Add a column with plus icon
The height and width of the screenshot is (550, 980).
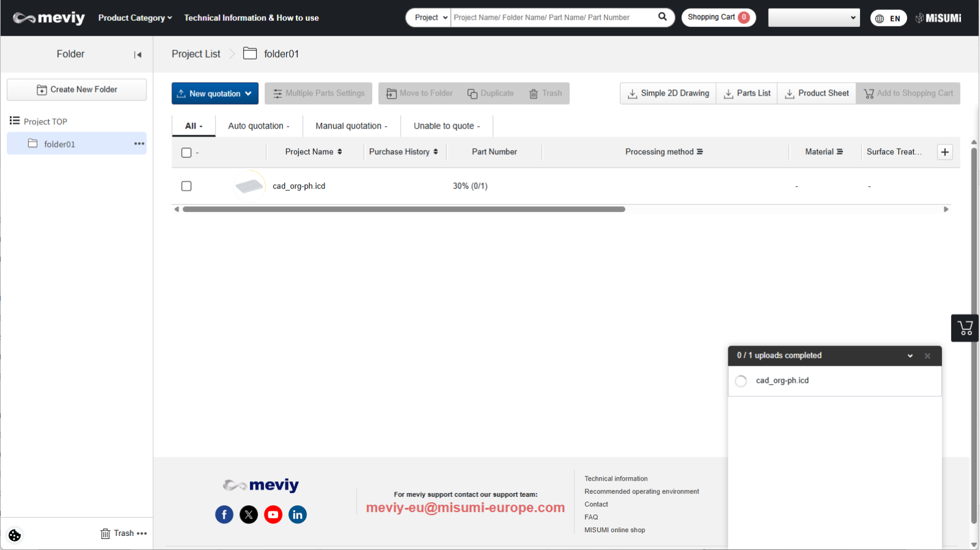coord(944,152)
